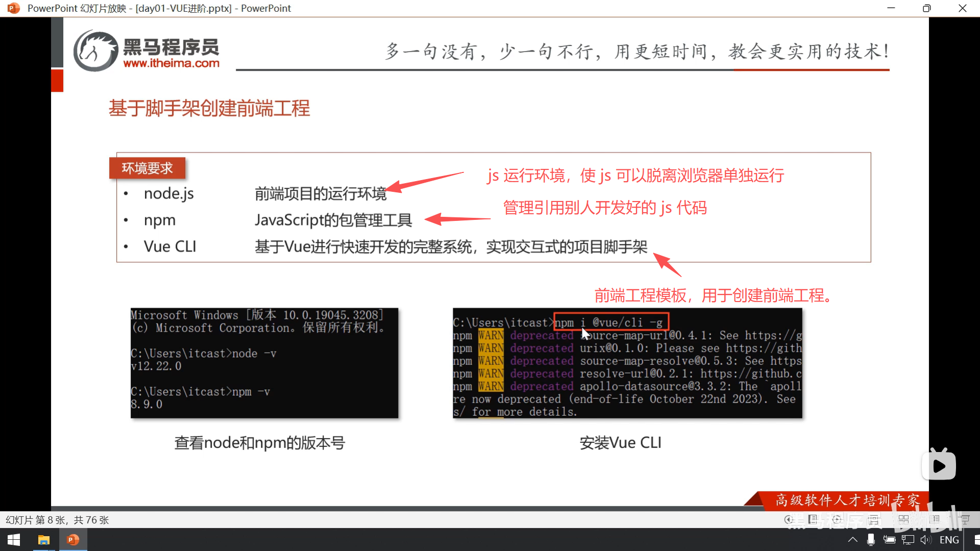
Task: Go to next slide using status bar arrow
Action: (x=837, y=519)
